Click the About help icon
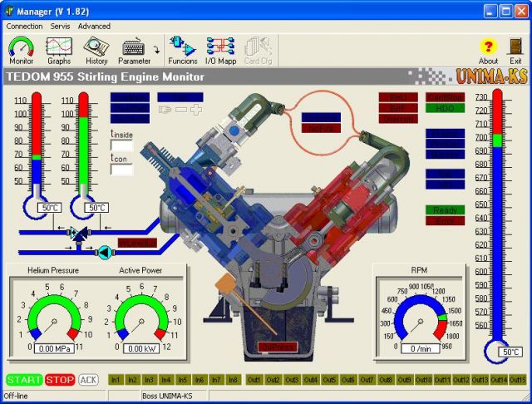The image size is (532, 404). 489,50
